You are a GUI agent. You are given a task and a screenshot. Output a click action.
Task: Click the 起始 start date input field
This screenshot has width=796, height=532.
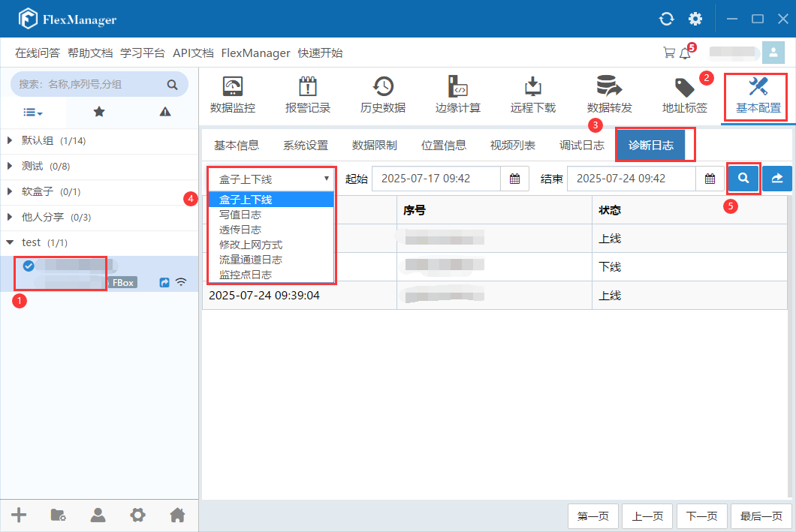point(436,179)
